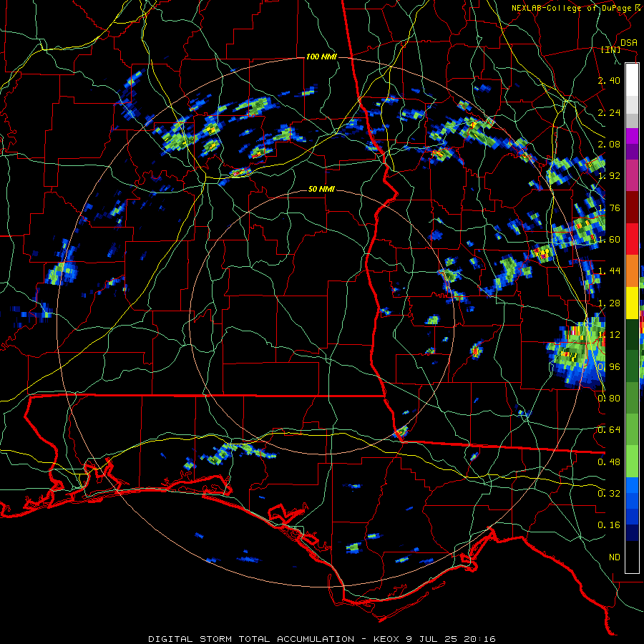Click the 0.64 legend value
This screenshot has width=644, height=644.
click(609, 429)
